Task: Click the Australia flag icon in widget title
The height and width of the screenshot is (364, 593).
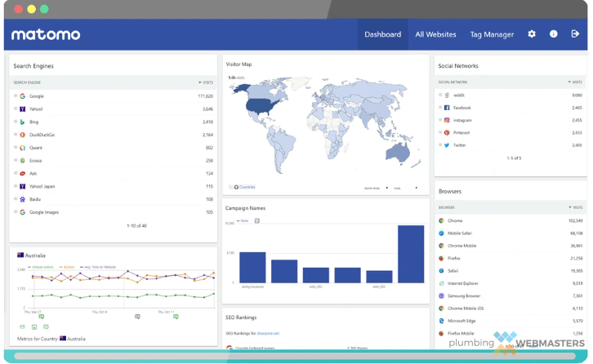Action: coord(20,255)
